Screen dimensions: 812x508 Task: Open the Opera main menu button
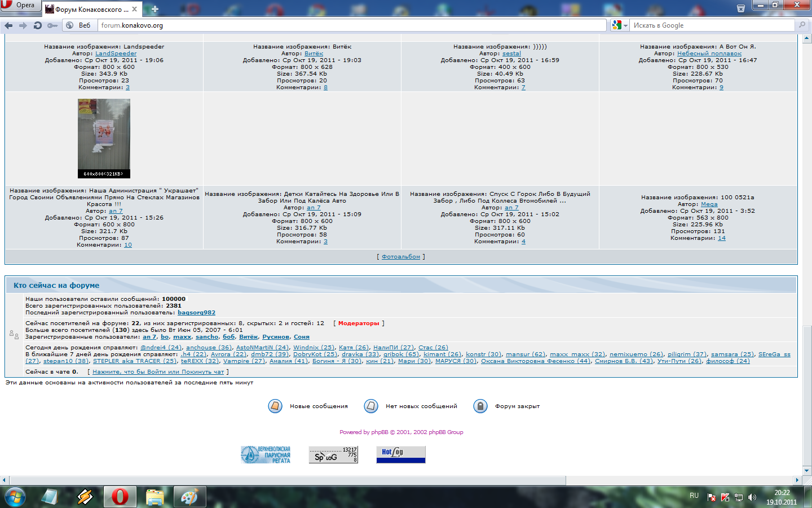pyautogui.click(x=21, y=6)
